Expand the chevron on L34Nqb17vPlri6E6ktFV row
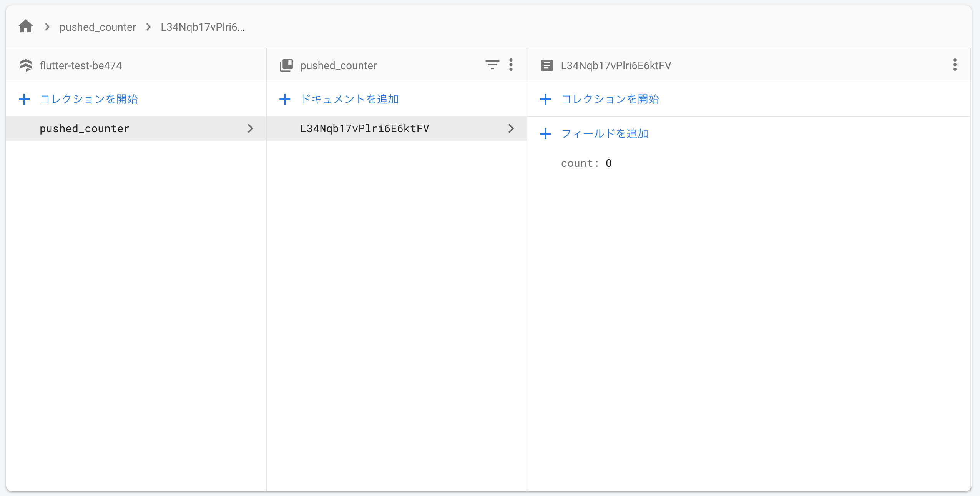The width and height of the screenshot is (980, 496). (x=511, y=128)
